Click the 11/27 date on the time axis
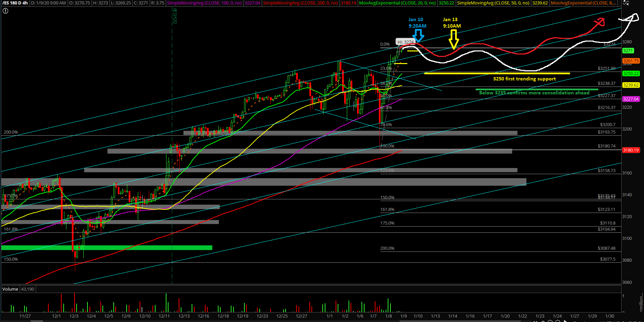This screenshot has width=644, height=322. (x=25, y=316)
